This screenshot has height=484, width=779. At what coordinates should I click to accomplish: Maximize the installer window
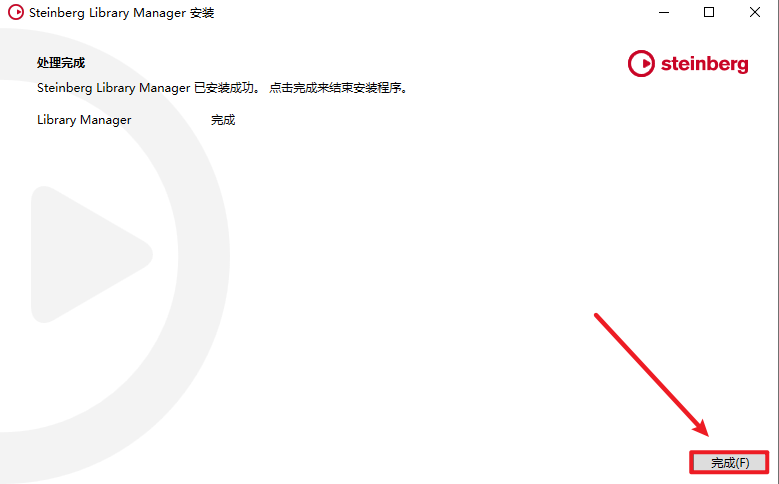pyautogui.click(x=709, y=12)
